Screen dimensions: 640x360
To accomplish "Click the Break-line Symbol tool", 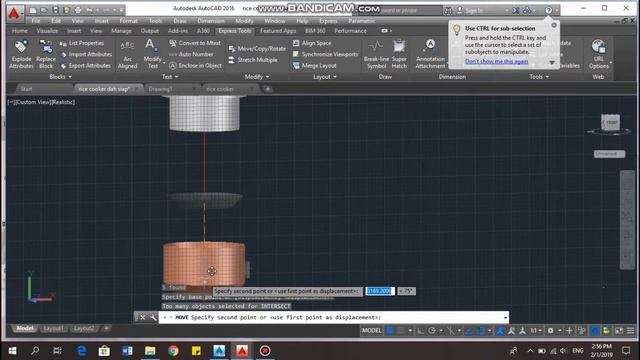I will pyautogui.click(x=376, y=54).
